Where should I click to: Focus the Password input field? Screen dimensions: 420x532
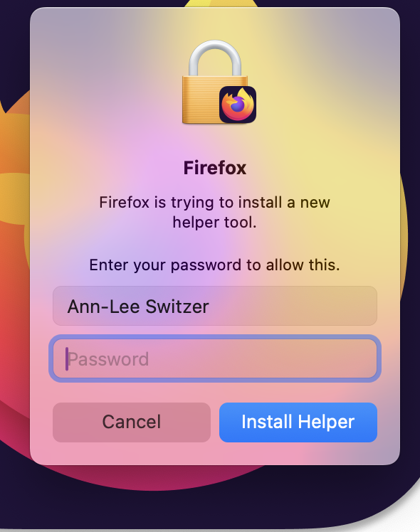[x=215, y=358]
